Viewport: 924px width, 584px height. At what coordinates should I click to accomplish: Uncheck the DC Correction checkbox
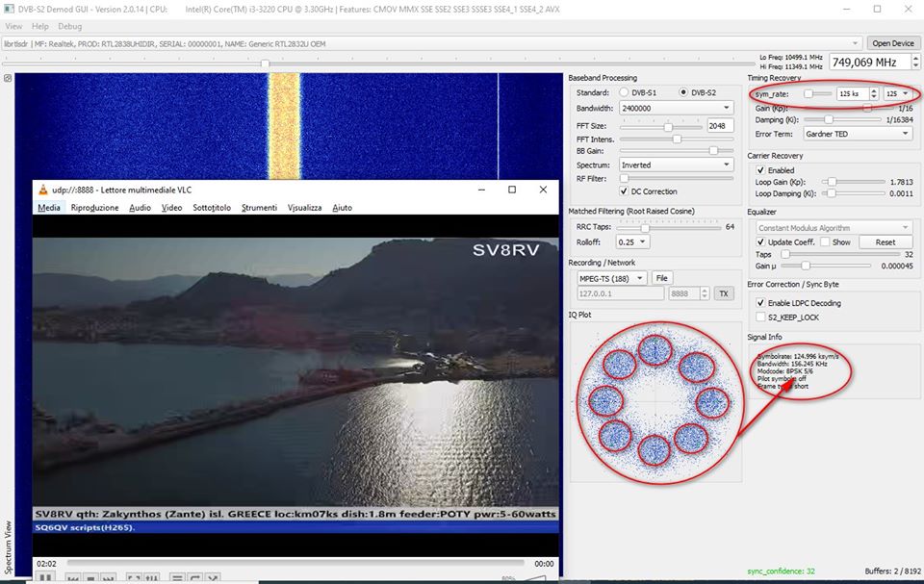[623, 191]
